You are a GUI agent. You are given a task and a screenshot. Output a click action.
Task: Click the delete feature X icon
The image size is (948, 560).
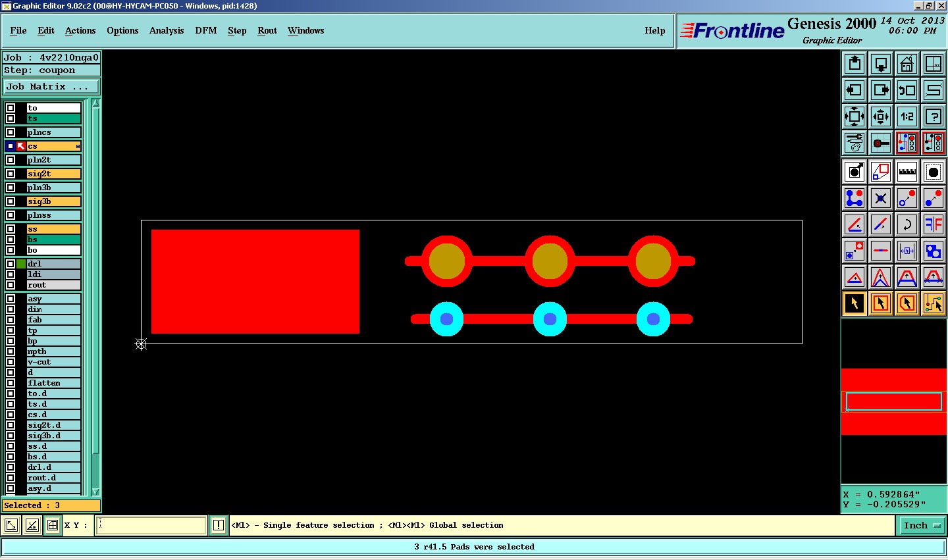[881, 199]
